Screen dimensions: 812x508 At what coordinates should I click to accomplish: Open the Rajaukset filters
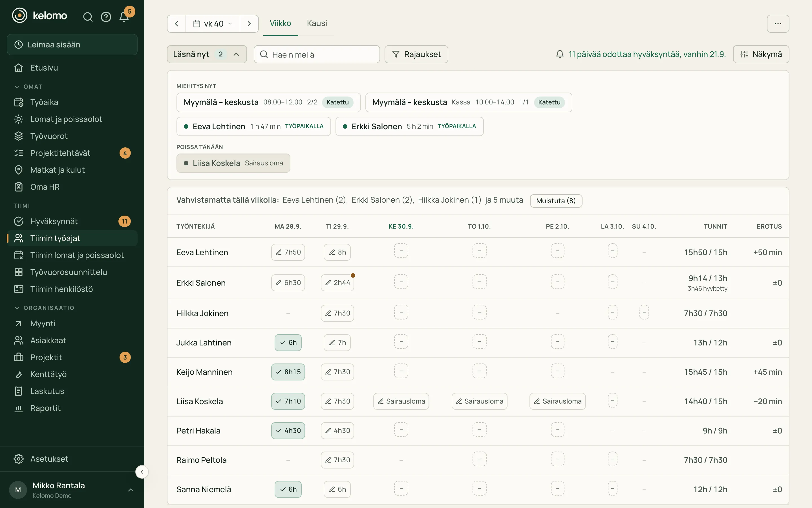pos(416,54)
